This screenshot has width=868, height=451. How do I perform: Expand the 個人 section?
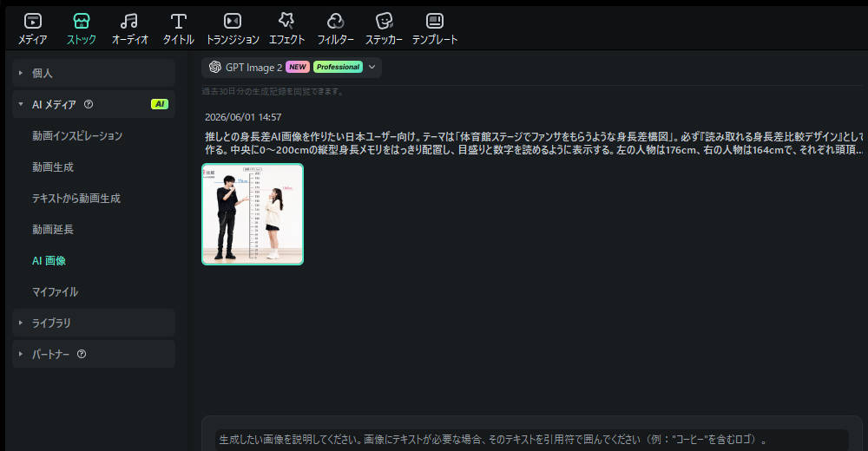94,73
